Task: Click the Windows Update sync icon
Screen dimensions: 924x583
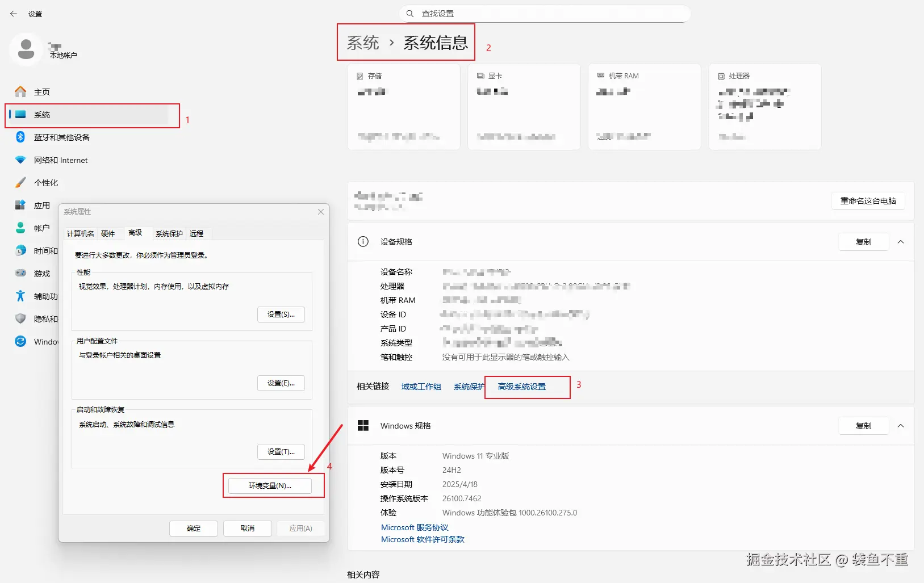Action: [20, 341]
